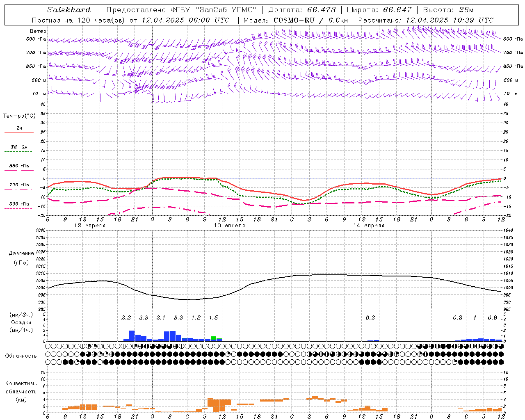This screenshot has width=525, height=420.
Task: Select the Высота: 26м elevation text
Action: coord(448,10)
